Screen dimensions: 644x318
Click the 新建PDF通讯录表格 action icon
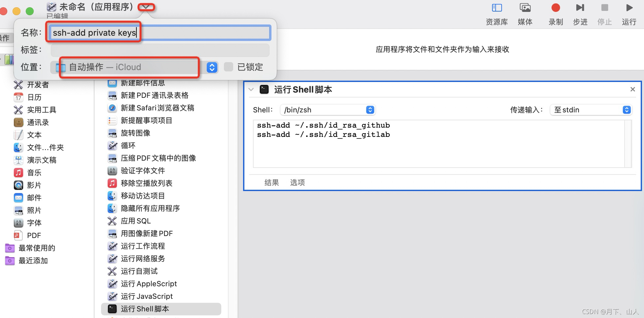[x=112, y=96]
